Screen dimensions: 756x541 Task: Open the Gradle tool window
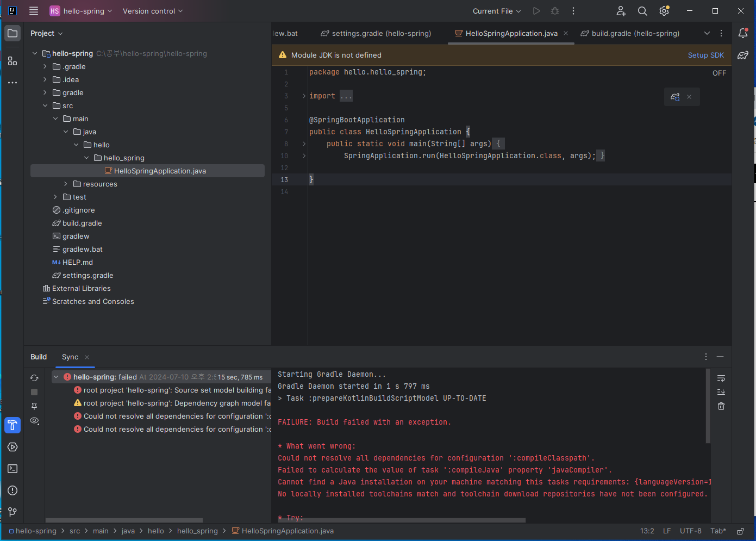point(743,55)
